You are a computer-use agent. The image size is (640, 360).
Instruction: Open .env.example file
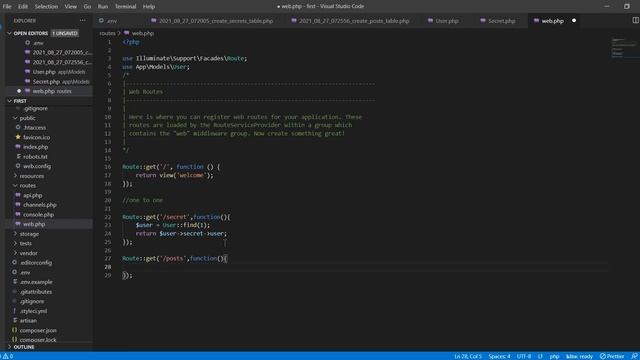tap(36, 282)
